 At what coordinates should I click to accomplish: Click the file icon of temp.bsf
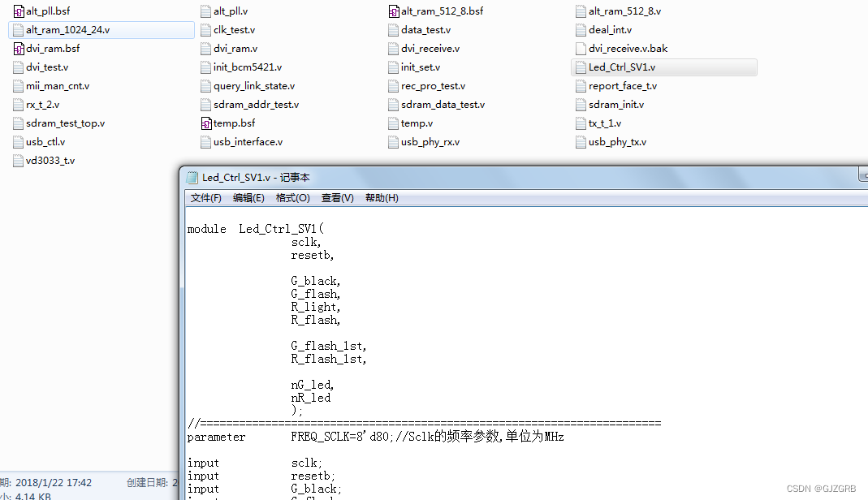205,123
